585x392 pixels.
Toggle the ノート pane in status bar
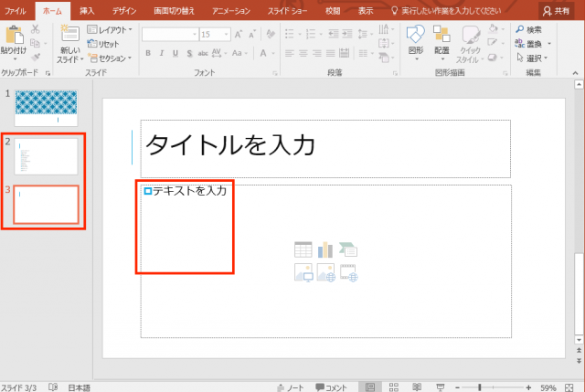pos(288,387)
